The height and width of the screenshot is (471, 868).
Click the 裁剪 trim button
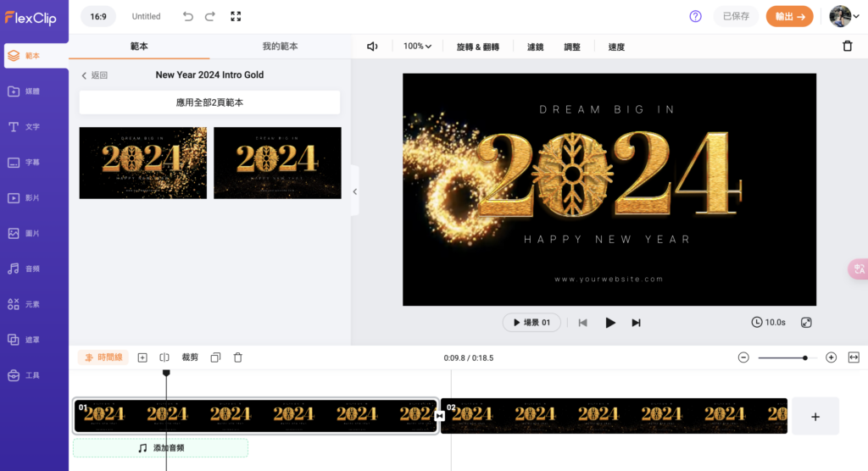point(190,357)
